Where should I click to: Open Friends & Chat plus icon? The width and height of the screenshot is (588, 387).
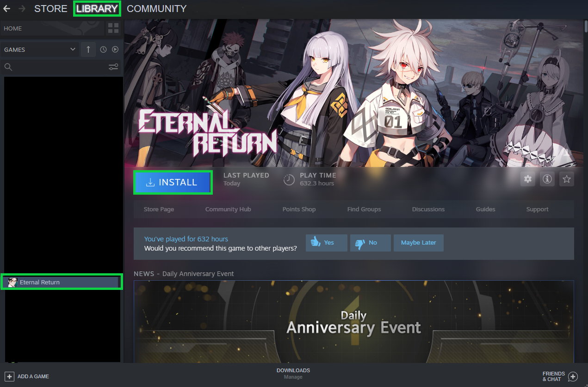click(x=573, y=376)
